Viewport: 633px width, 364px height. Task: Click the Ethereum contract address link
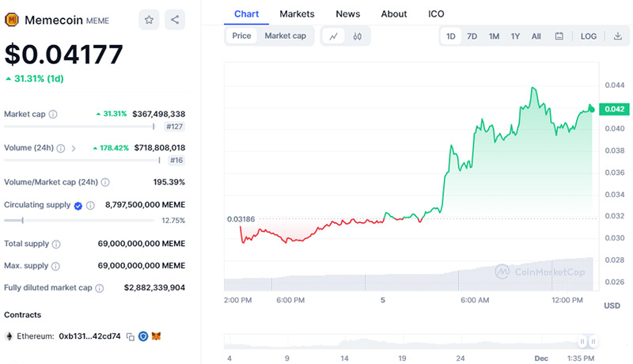(89, 336)
